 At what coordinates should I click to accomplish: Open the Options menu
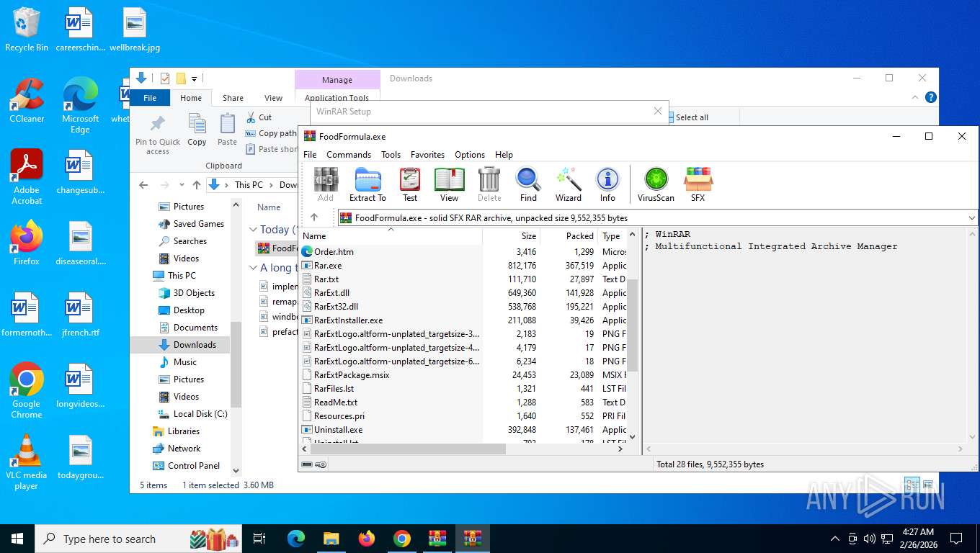tap(470, 155)
